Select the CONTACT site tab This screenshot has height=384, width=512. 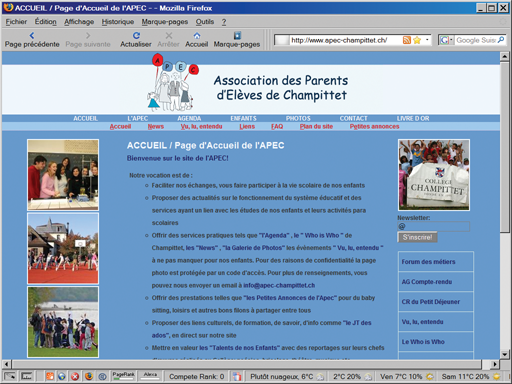coord(353,118)
